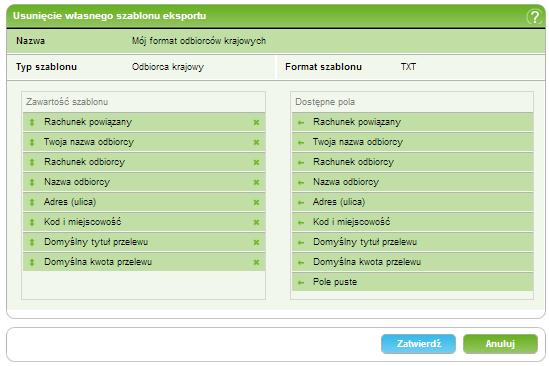Select Domyślna kwota przelewu in available fields
549x366 pixels.
413,262
